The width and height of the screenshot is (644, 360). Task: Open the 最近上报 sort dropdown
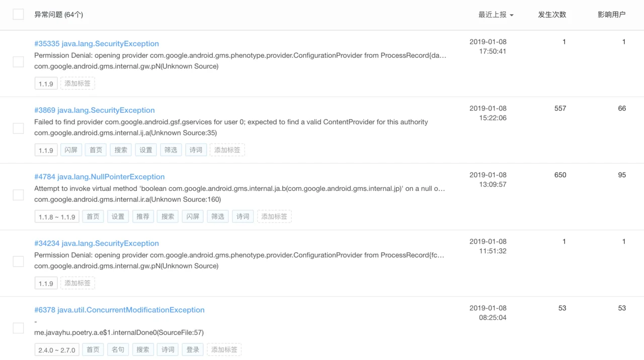point(496,15)
